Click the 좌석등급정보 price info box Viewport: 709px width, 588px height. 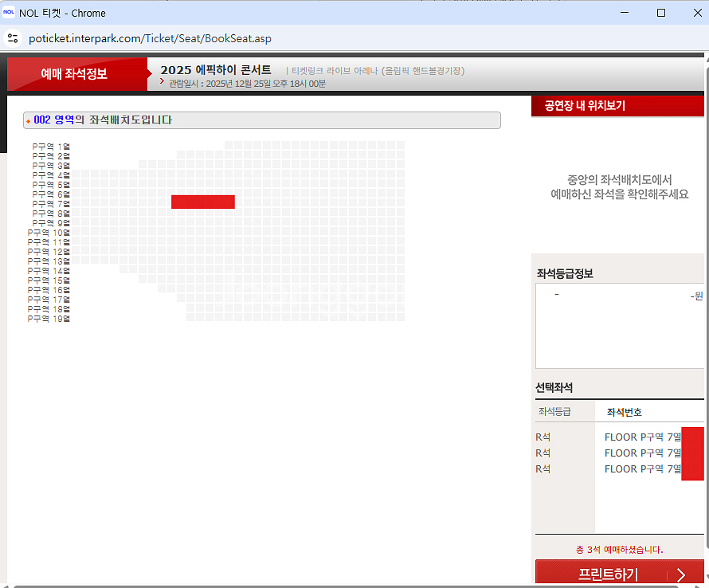(x=618, y=326)
